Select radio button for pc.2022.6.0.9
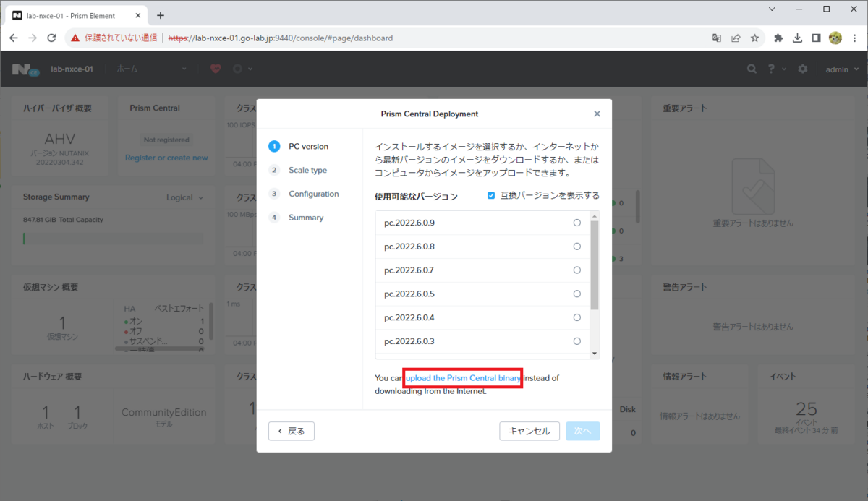The width and height of the screenshot is (868, 501). tap(576, 223)
